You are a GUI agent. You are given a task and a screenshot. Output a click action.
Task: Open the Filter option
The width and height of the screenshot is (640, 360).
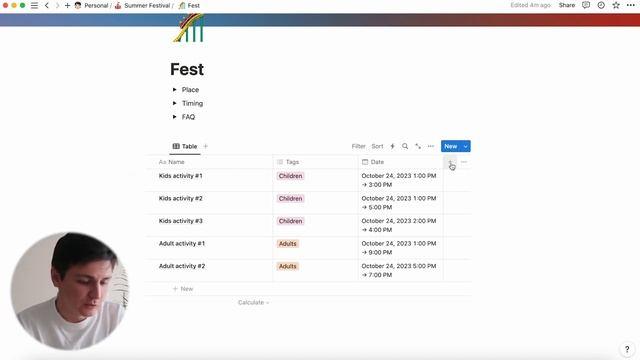click(358, 146)
